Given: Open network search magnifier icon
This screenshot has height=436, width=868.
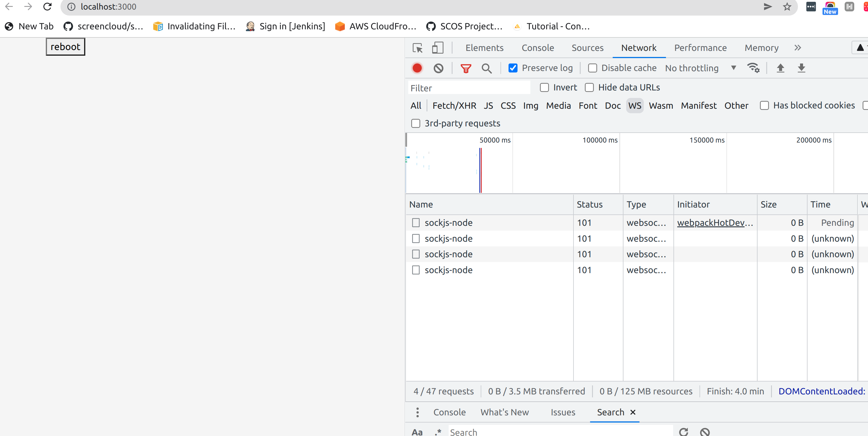Looking at the screenshot, I should pos(486,69).
